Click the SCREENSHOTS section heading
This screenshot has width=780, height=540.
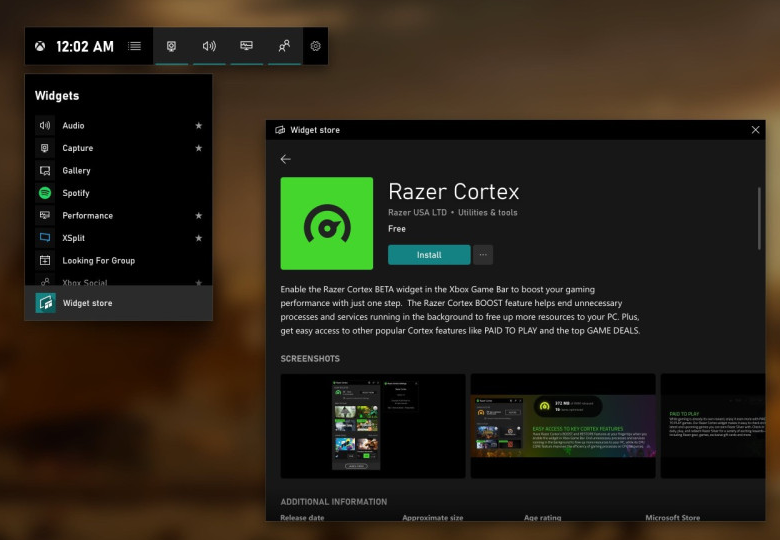point(310,359)
